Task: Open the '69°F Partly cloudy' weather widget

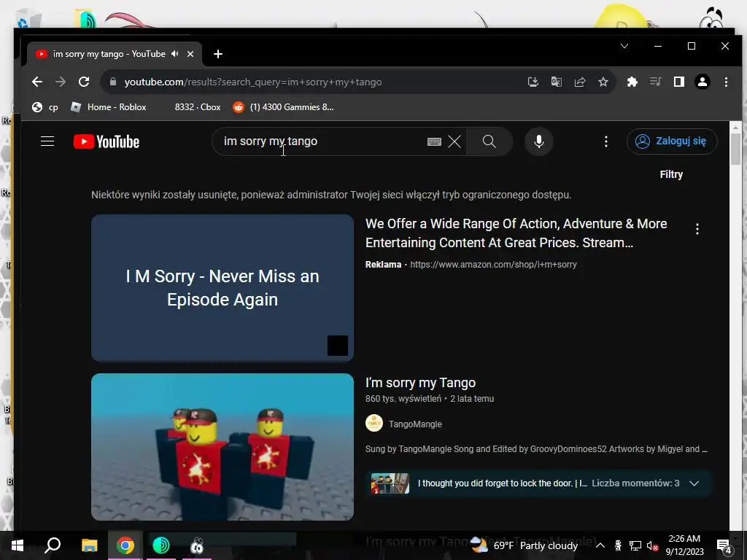Action: coord(525,545)
